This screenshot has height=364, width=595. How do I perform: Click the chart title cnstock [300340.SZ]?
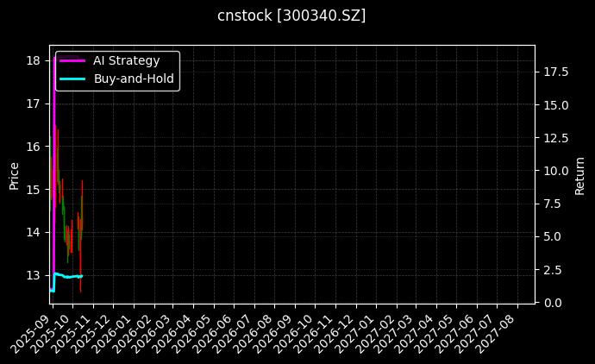point(291,16)
